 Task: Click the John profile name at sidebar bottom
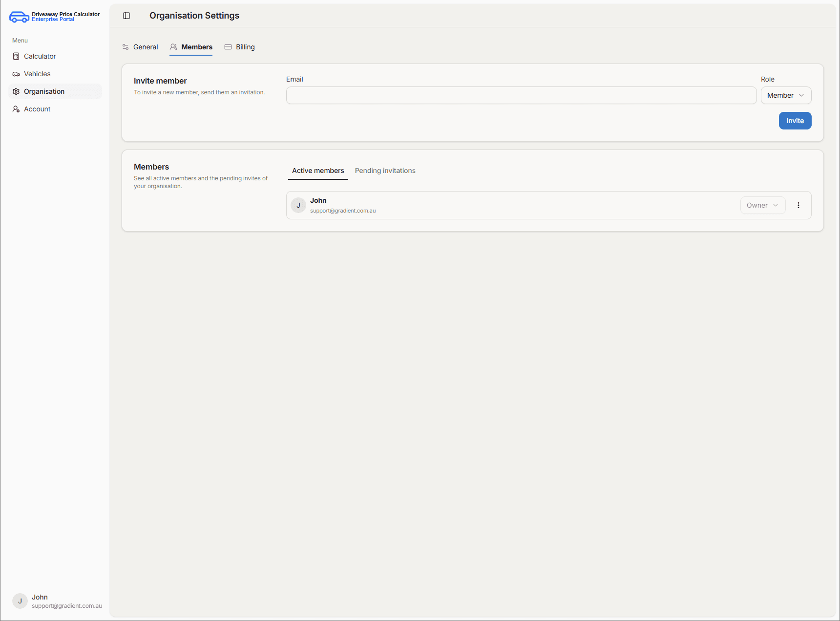coord(40,597)
